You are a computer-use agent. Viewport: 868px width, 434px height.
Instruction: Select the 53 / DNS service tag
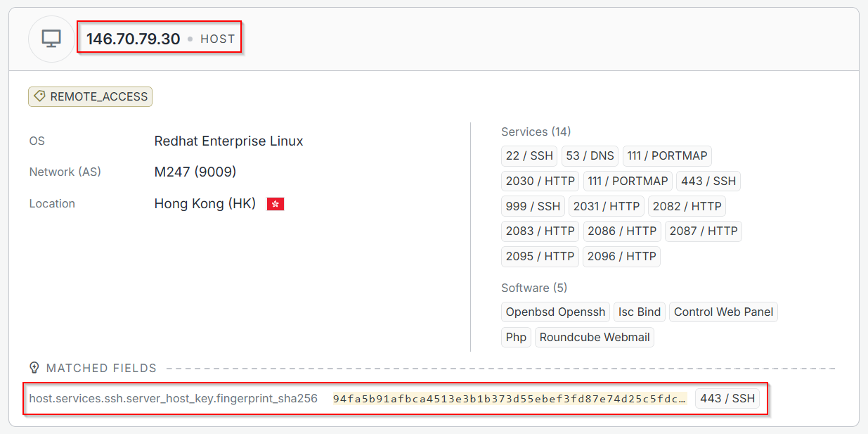tap(590, 155)
